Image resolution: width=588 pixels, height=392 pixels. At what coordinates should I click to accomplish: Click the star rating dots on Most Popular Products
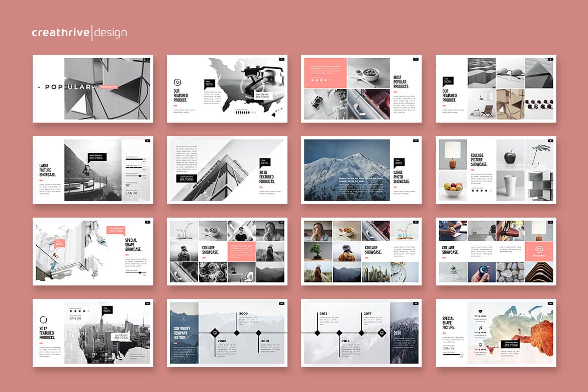pos(321,79)
